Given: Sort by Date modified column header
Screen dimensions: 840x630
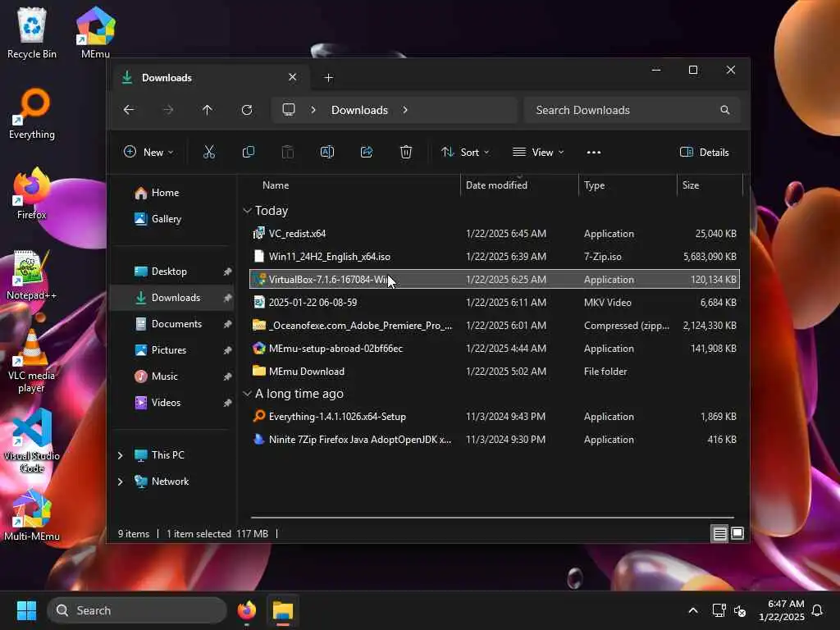Looking at the screenshot, I should pyautogui.click(x=496, y=185).
